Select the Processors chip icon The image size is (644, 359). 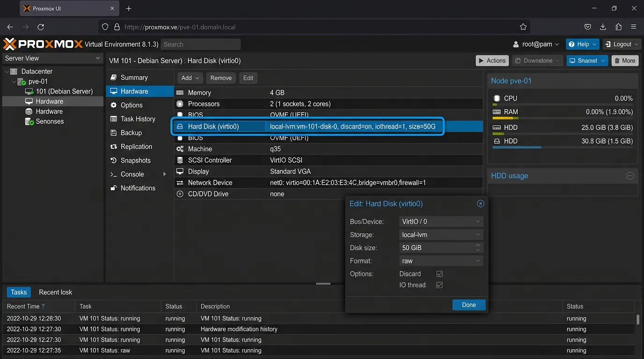tap(180, 104)
